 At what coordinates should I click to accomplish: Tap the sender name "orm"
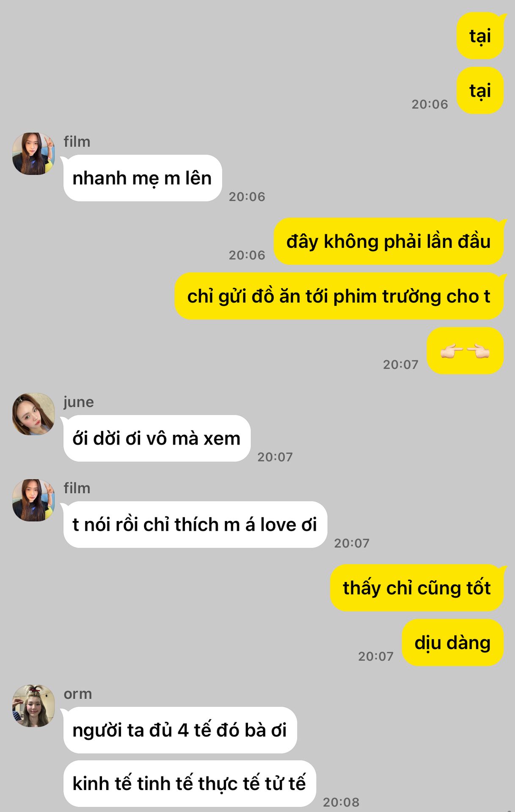pyautogui.click(x=78, y=694)
